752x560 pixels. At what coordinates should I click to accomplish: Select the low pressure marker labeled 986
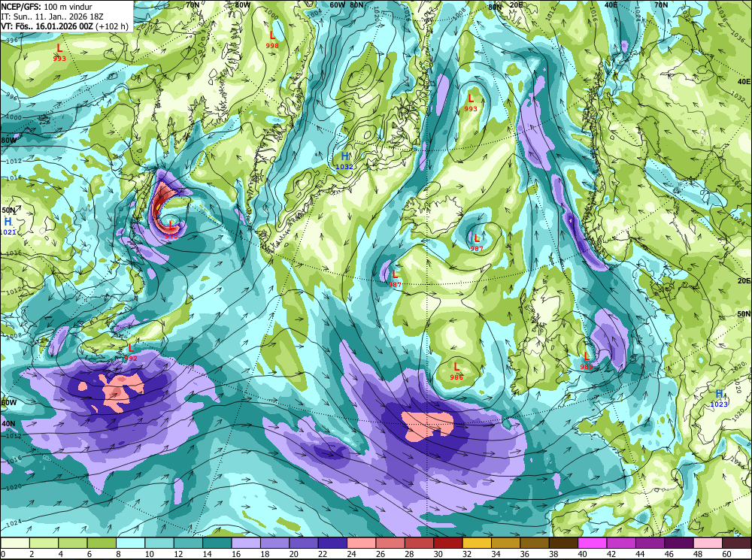pyautogui.click(x=456, y=371)
